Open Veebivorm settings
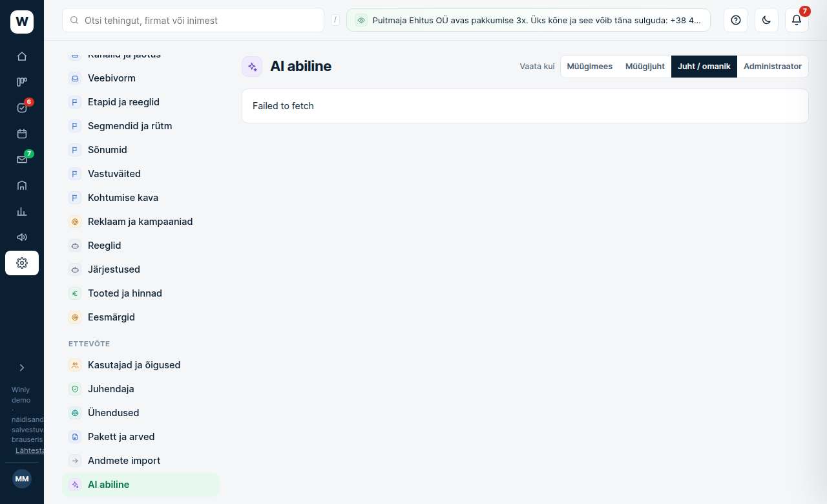The width and height of the screenshot is (827, 504). pos(141,78)
